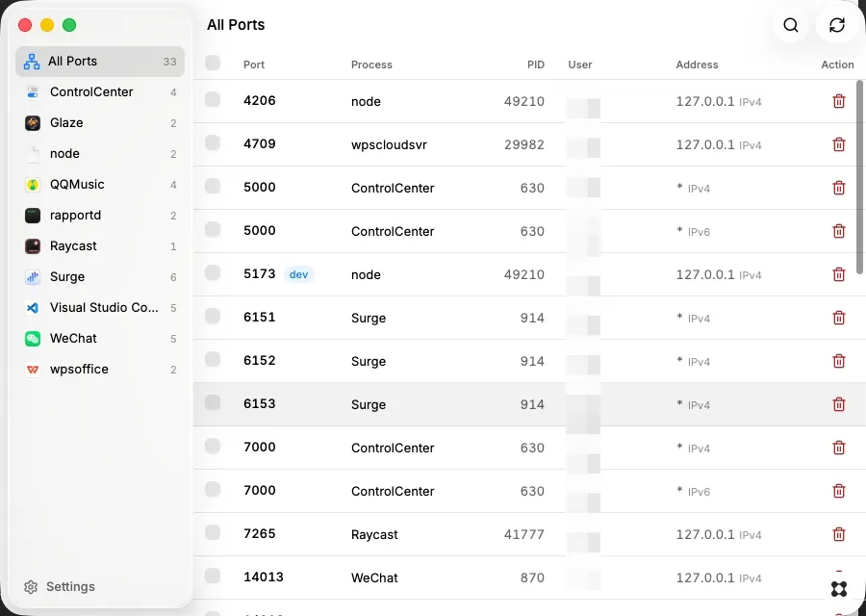Trash the ControlCenter 5000 IPv4 row
The width and height of the screenshot is (866, 616).
tap(838, 188)
